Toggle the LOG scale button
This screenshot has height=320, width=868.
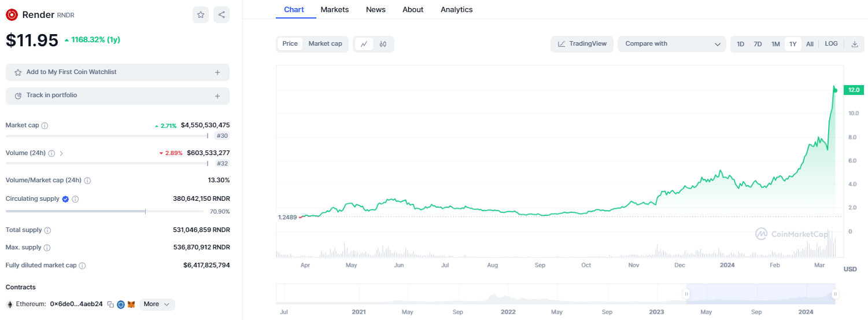click(x=831, y=44)
